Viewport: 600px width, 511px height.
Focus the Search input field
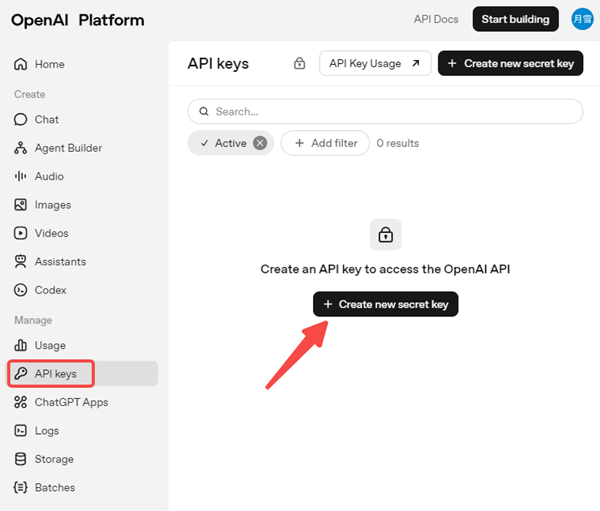click(x=385, y=111)
